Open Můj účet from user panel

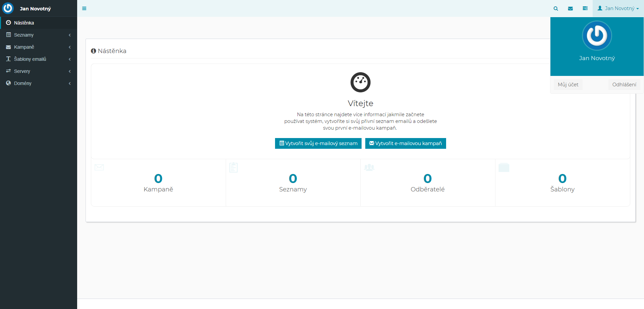[568, 85]
